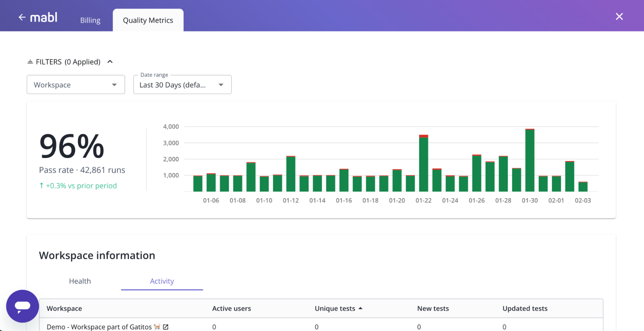Click the New tests column header
The image size is (644, 331).
coord(433,308)
